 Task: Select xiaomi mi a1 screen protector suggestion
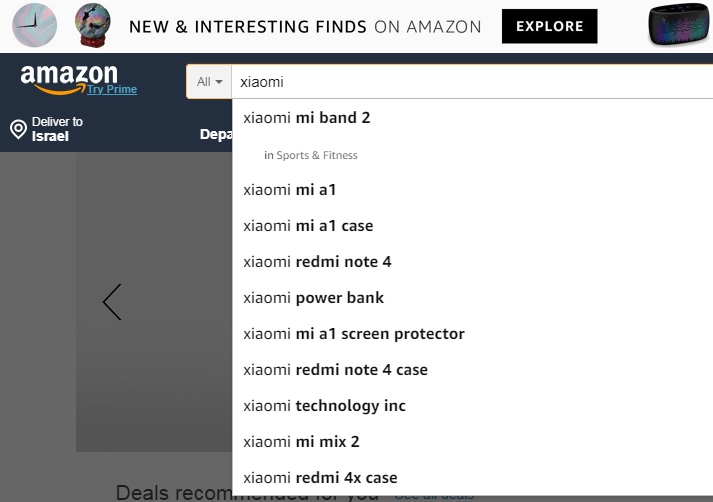tap(354, 334)
